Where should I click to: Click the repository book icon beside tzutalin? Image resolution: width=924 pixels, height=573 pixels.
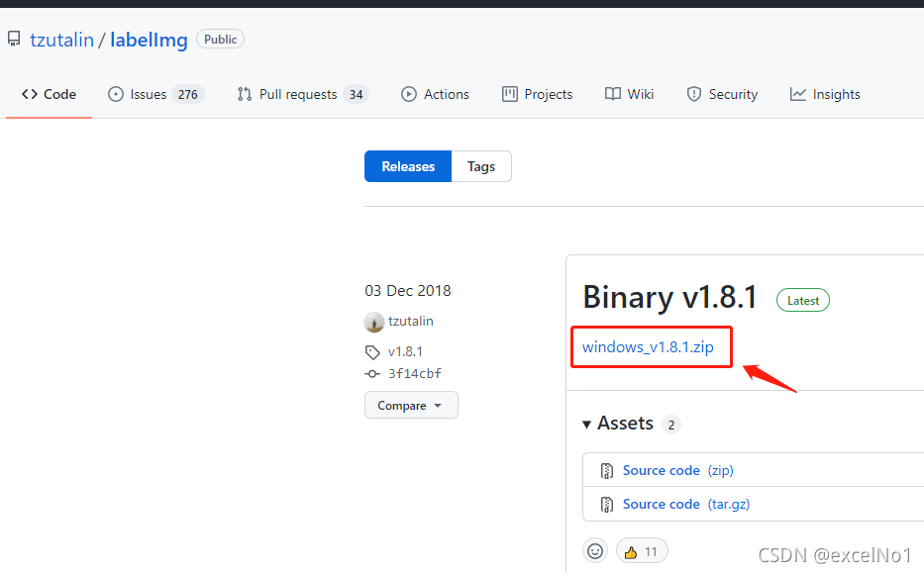pos(14,39)
